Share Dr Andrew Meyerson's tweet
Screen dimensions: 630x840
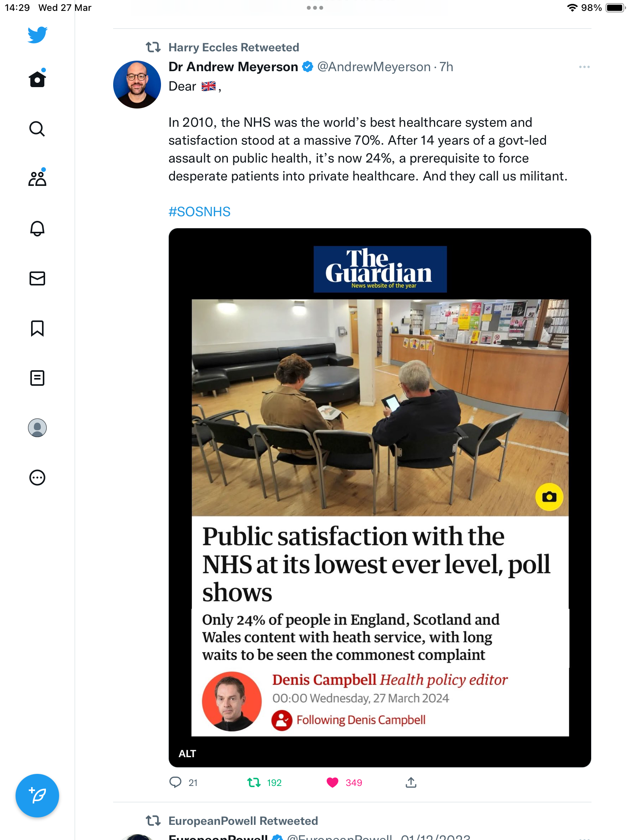(411, 782)
